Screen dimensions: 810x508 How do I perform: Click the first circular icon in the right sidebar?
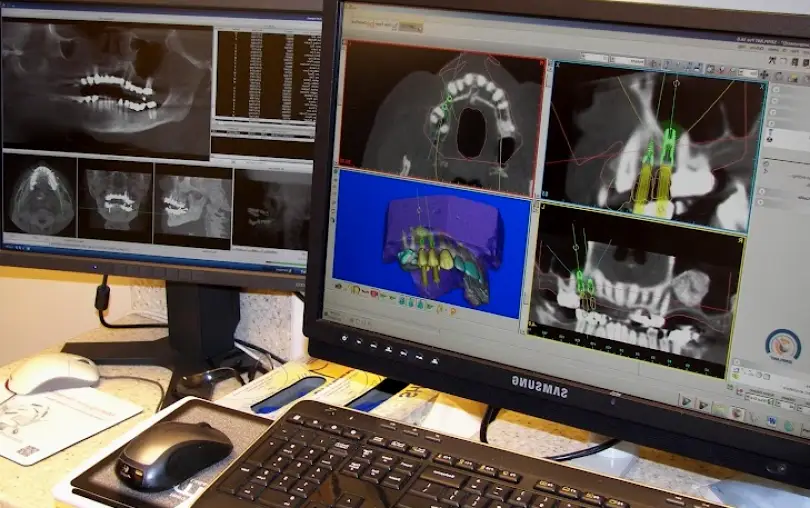click(776, 89)
